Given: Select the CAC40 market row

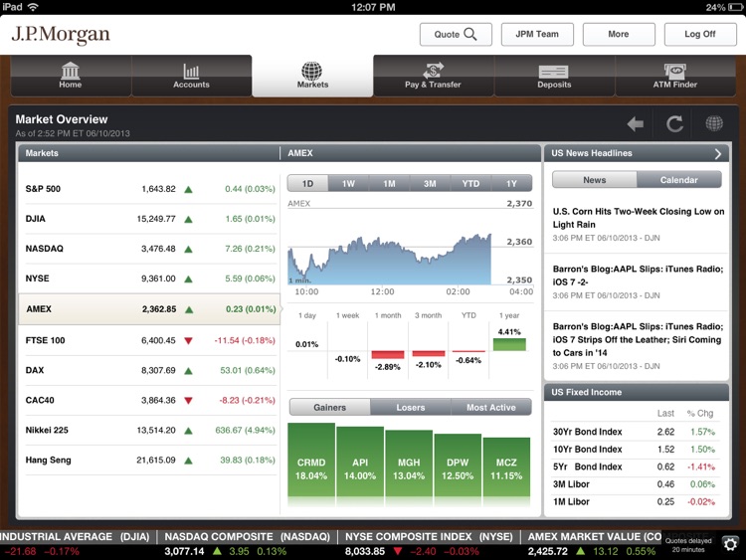Looking at the screenshot, I should pos(149,401).
